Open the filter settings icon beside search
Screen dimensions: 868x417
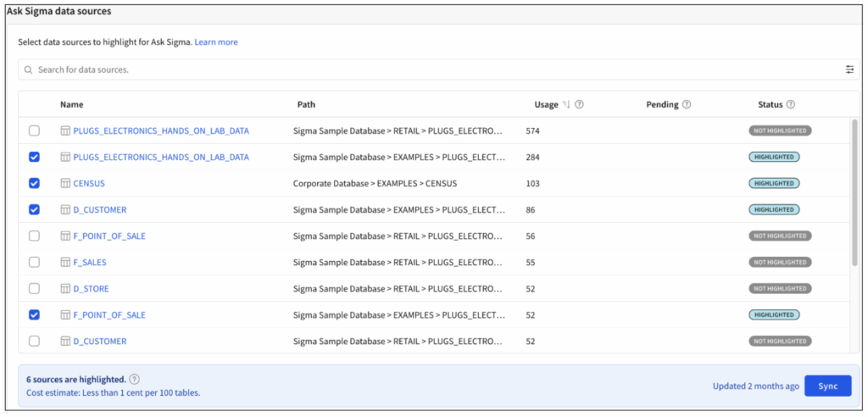tap(849, 69)
